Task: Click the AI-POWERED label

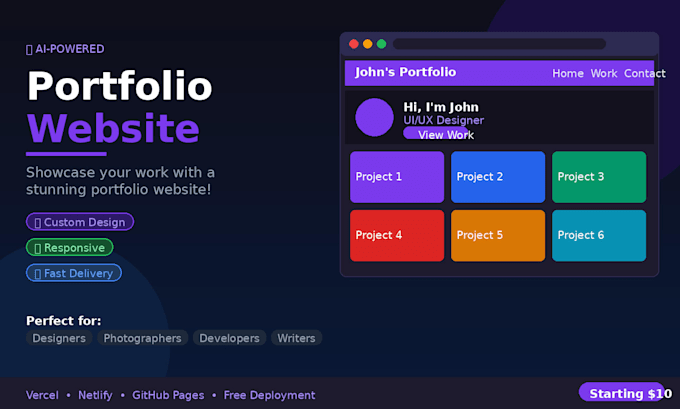Action: tap(65, 49)
